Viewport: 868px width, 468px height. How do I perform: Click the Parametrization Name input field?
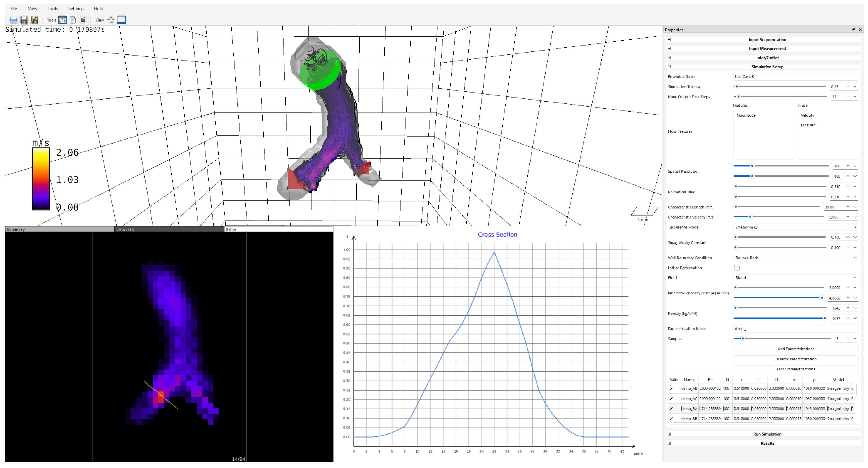click(x=796, y=329)
